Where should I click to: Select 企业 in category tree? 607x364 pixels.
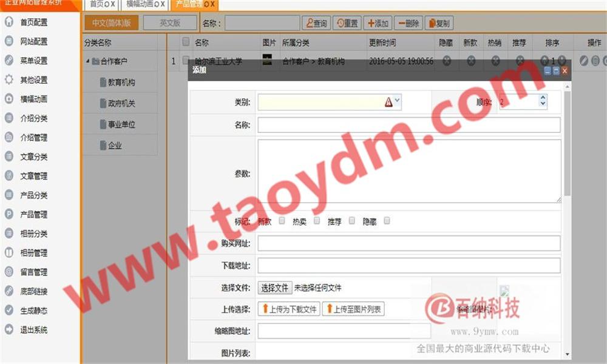[x=115, y=146]
